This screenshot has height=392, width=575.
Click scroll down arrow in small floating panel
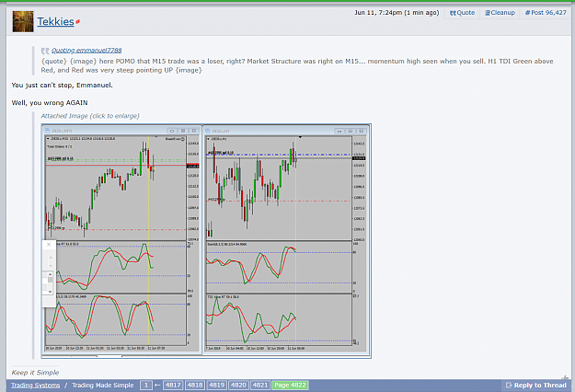point(51,292)
